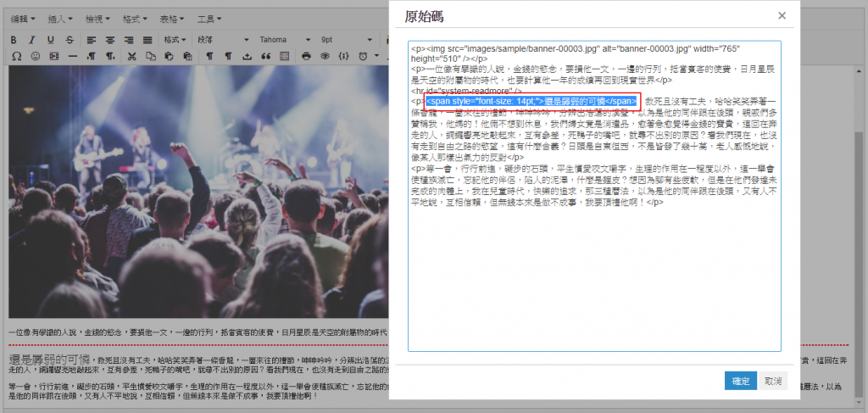Confirm source code with 確定 button
The height and width of the screenshot is (413, 868).
pyautogui.click(x=740, y=381)
